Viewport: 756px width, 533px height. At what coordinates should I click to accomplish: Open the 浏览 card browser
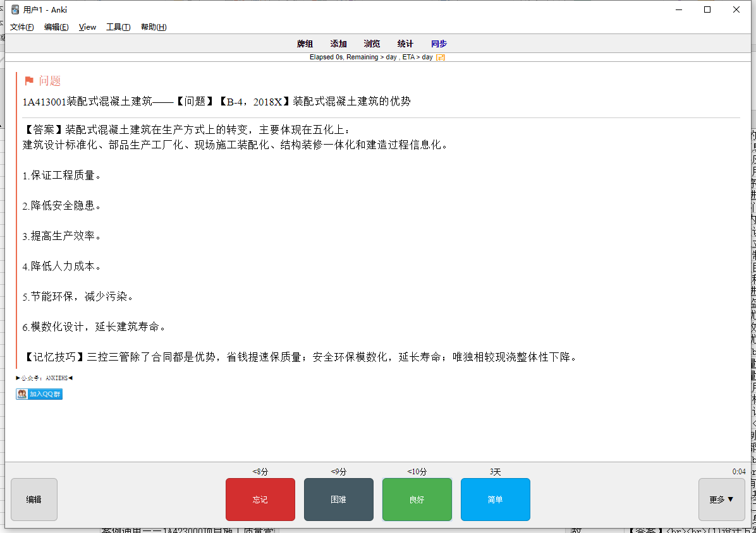372,44
